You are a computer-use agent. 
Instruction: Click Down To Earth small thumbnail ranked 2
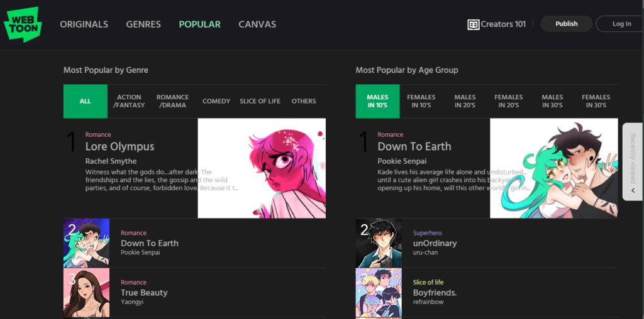pyautogui.click(x=87, y=243)
